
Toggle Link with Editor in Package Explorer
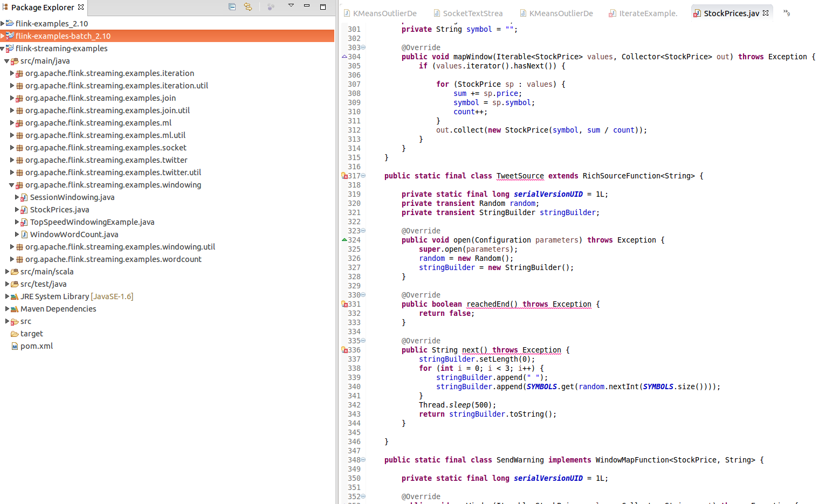click(248, 7)
